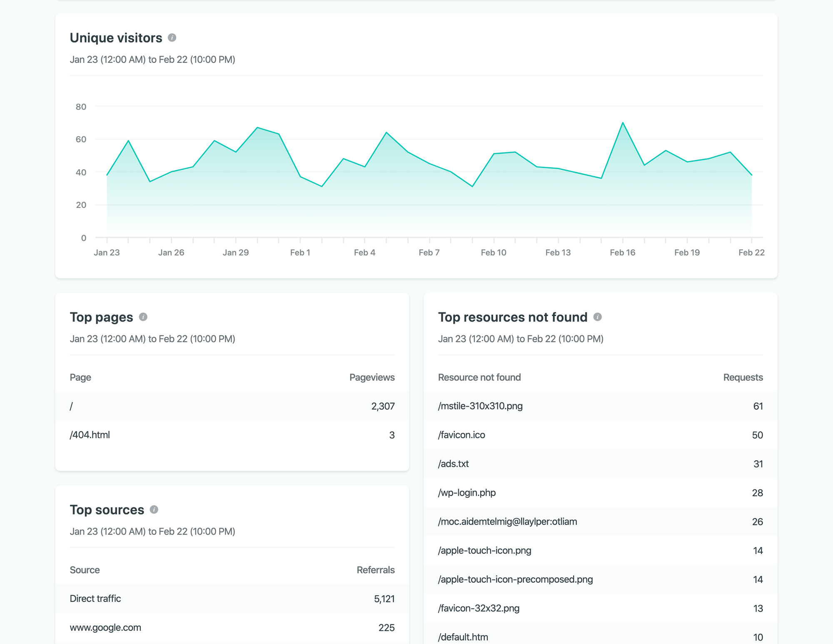Image resolution: width=833 pixels, height=644 pixels.
Task: Click the Feb 10 x-axis label
Action: pyautogui.click(x=494, y=252)
